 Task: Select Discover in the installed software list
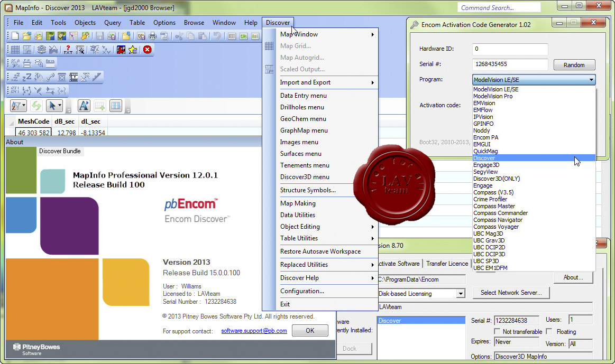[x=421, y=321]
